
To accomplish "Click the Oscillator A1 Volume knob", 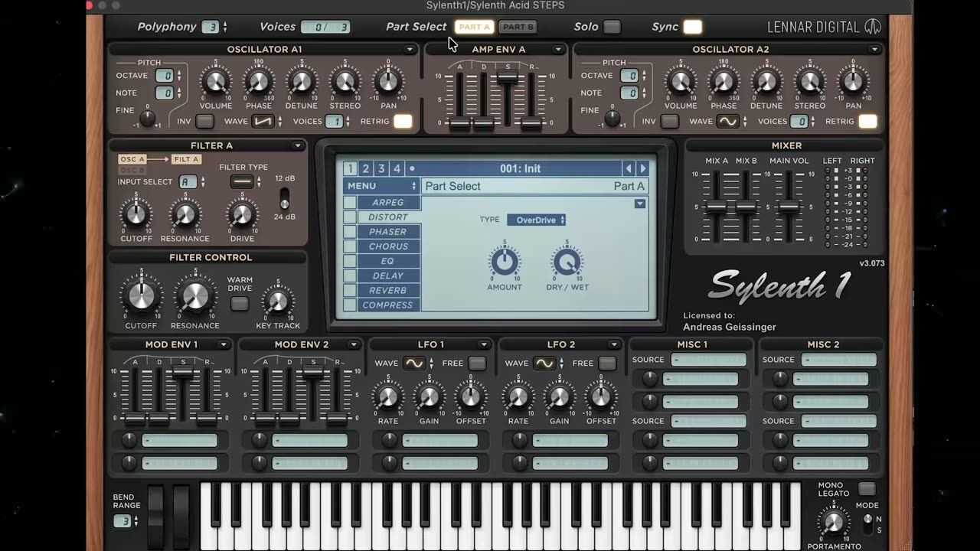I will coord(216,82).
